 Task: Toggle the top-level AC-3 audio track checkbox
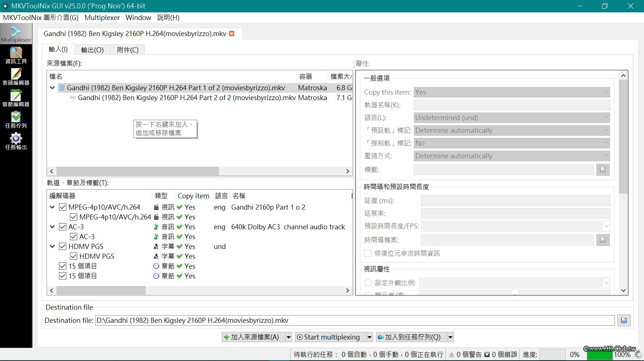coord(63,227)
